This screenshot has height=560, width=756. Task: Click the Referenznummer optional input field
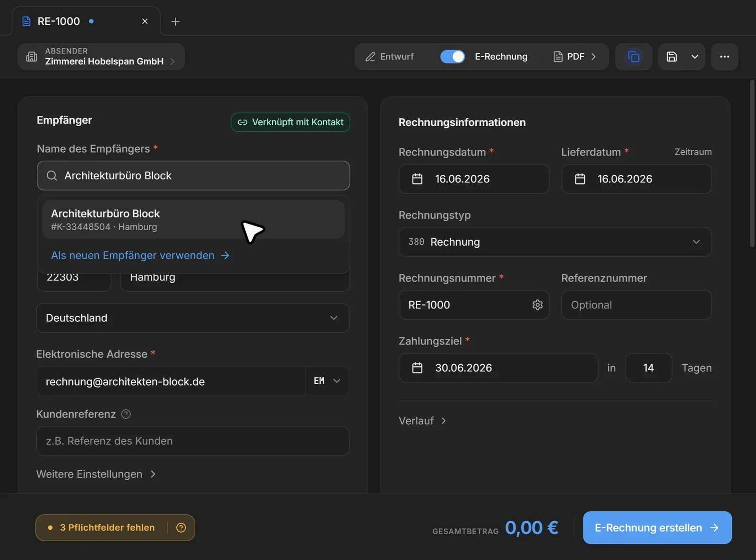[x=636, y=305]
